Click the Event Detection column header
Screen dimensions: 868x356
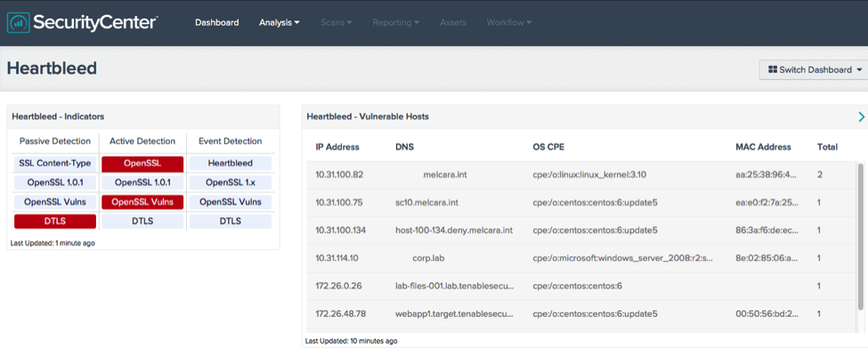(231, 142)
